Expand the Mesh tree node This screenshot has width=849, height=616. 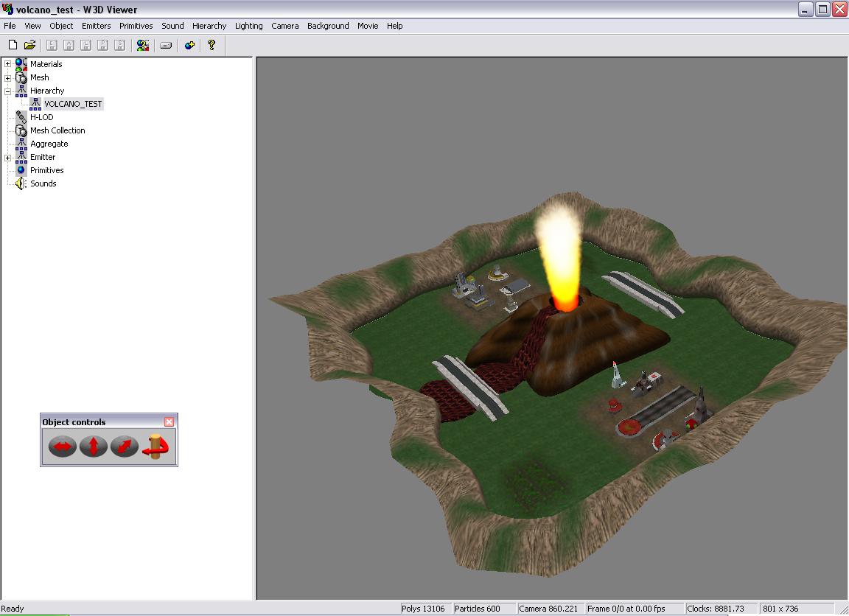7,77
